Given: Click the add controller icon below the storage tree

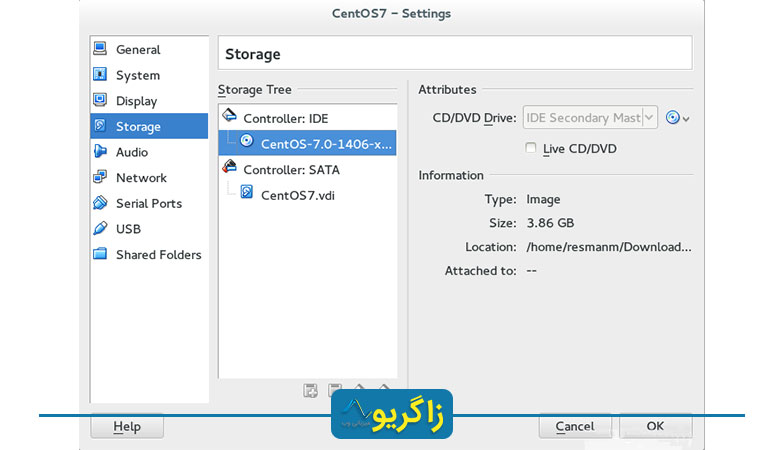Looking at the screenshot, I should coord(310,390).
